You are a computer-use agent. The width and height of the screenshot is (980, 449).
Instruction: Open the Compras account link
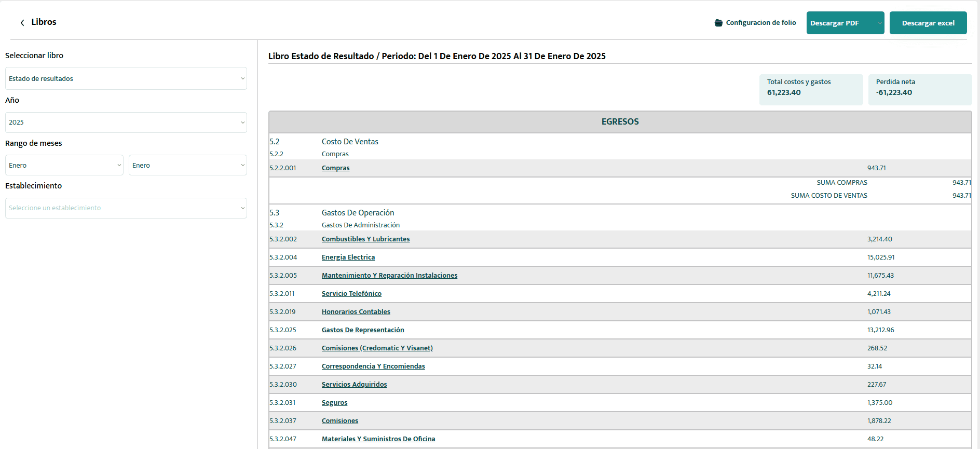point(335,168)
